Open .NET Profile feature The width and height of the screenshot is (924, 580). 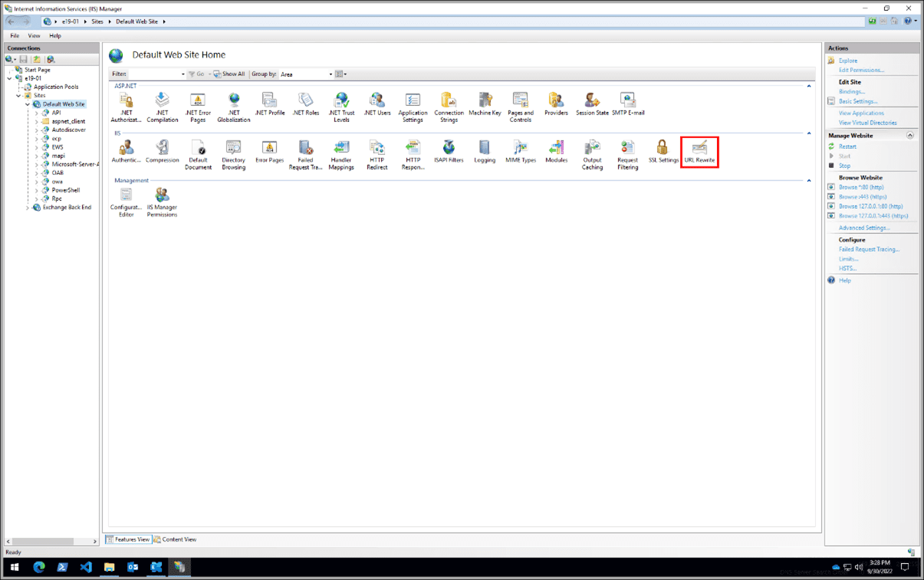click(269, 104)
